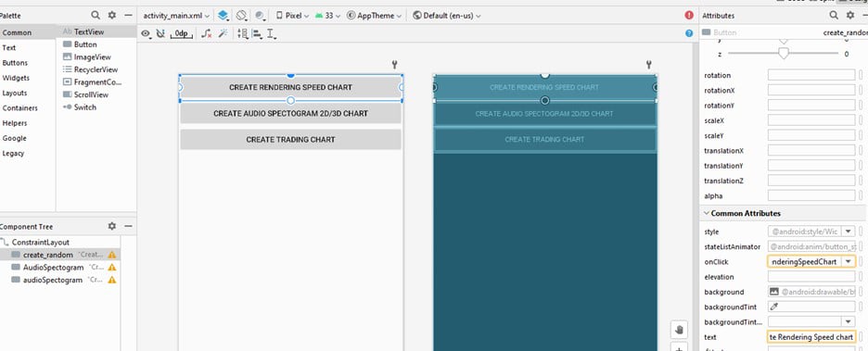Open the Align tool icon
The height and width of the screenshot is (351, 868).
point(257,33)
